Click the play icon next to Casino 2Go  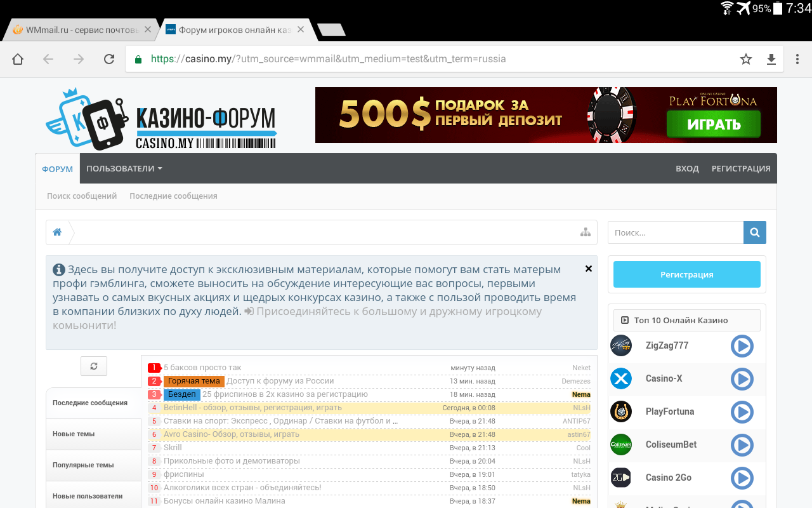pos(742,478)
